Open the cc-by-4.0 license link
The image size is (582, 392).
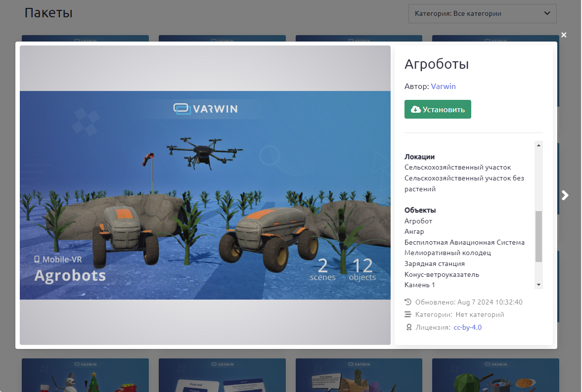click(467, 327)
